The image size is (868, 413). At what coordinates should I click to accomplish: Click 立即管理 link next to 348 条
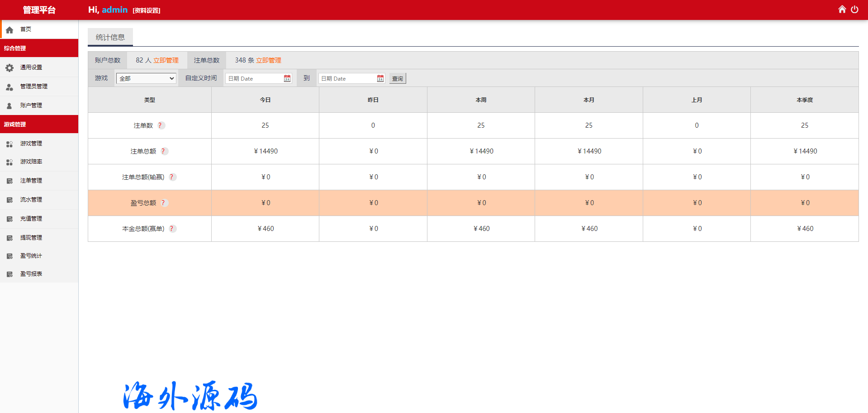[x=268, y=60]
